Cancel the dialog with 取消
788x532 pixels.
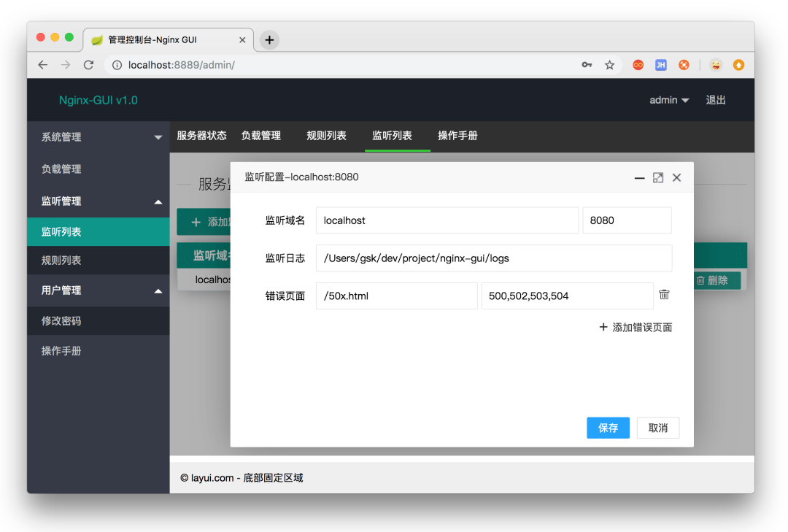657,428
